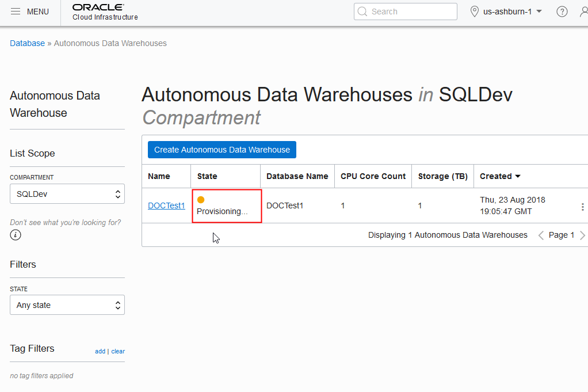This screenshot has width=588, height=392.
Task: Click Database breadcrumb link
Action: [27, 43]
